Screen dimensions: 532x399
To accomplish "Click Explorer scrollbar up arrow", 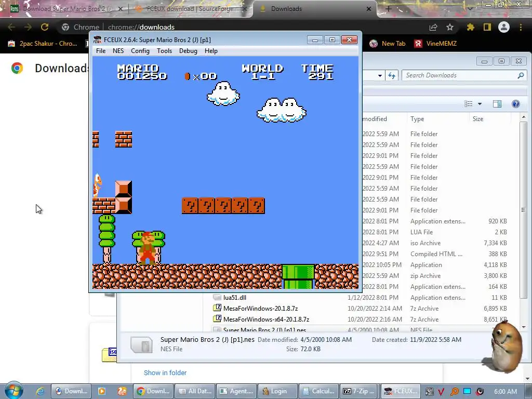I will point(524,117).
